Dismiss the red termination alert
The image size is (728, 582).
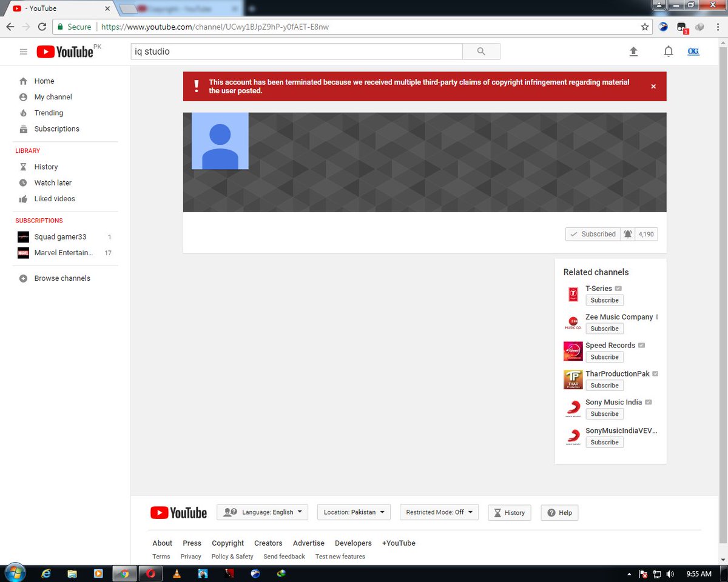point(653,86)
